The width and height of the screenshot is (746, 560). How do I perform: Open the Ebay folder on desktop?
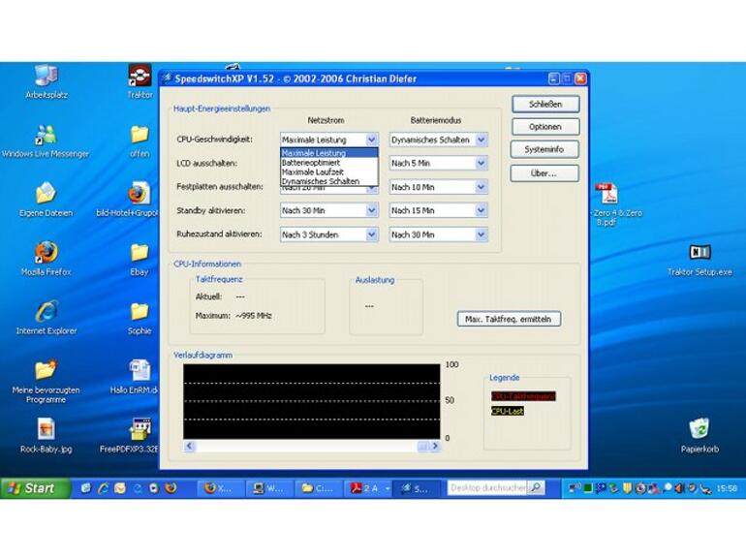[x=140, y=254]
